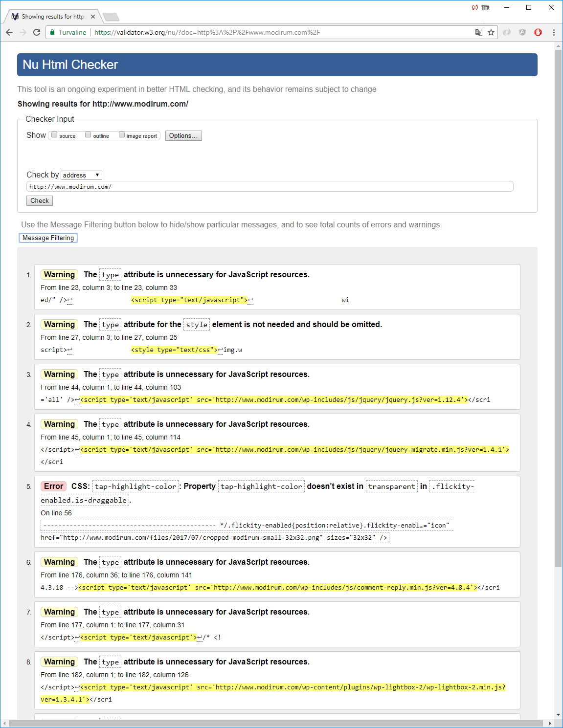Screen dimensions: 563x728
Task: Bookmark this page with the star icon
Action: click(x=491, y=32)
